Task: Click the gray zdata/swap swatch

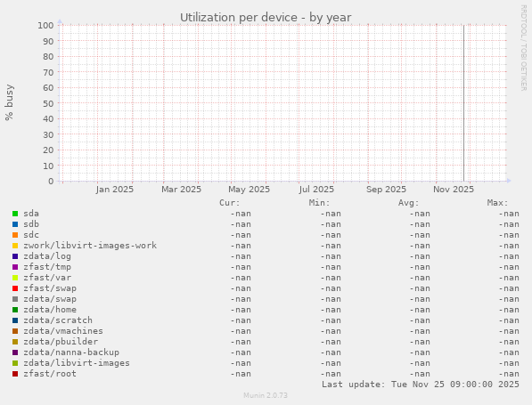Action: pos(15,299)
